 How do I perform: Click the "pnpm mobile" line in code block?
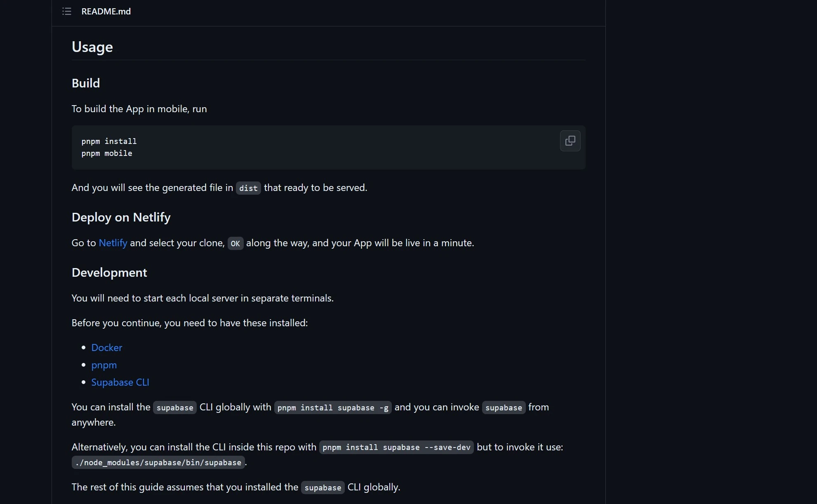pos(107,153)
